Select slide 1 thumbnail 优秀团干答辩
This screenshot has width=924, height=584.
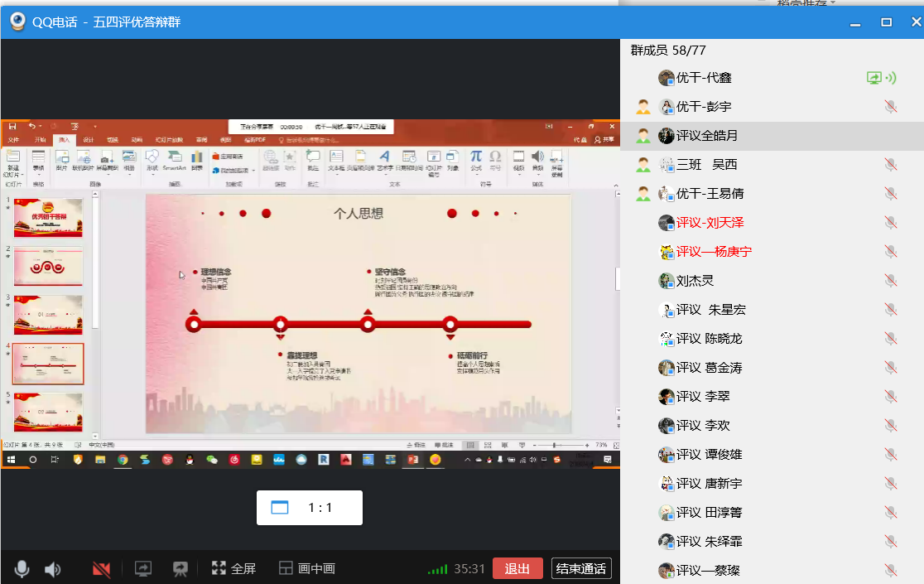coord(48,218)
